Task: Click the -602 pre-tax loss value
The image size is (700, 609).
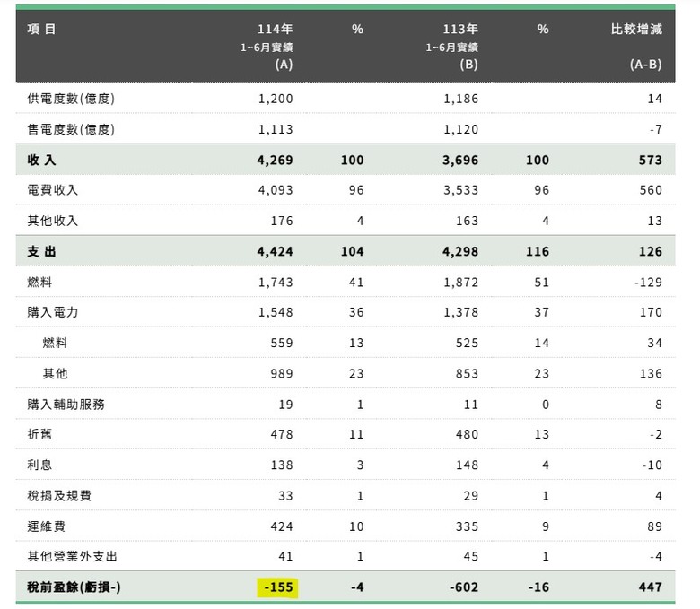Action: [464, 587]
